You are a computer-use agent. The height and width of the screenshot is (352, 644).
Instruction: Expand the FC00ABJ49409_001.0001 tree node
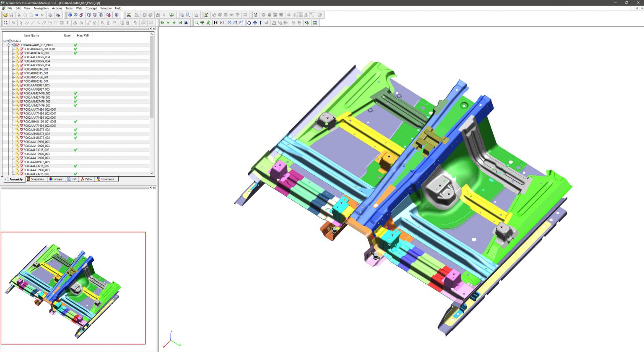(13, 49)
